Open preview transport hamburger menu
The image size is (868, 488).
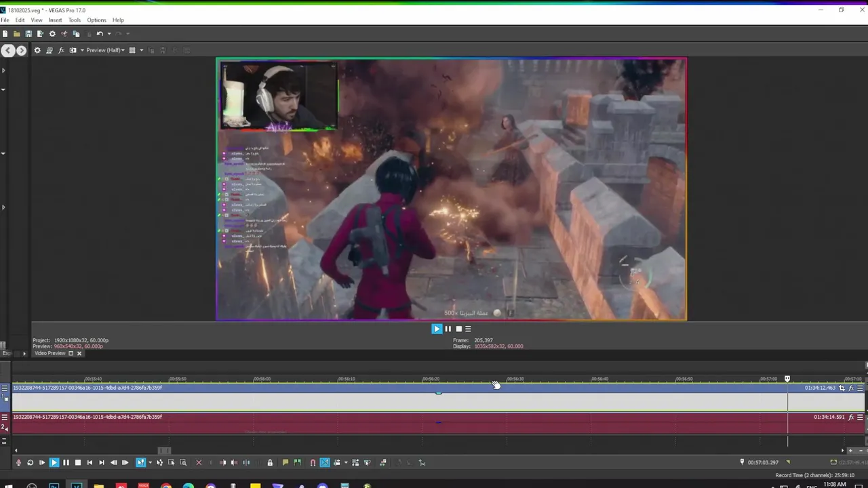(x=468, y=329)
